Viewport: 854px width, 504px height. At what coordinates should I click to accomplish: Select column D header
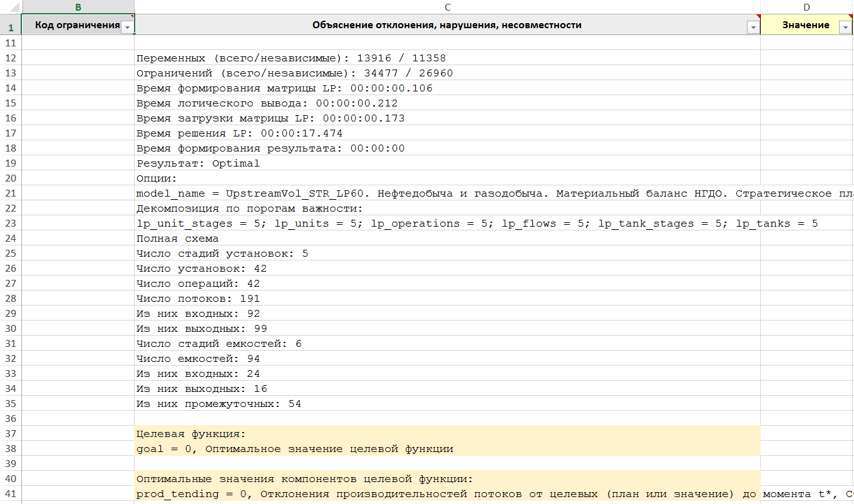coord(806,7)
